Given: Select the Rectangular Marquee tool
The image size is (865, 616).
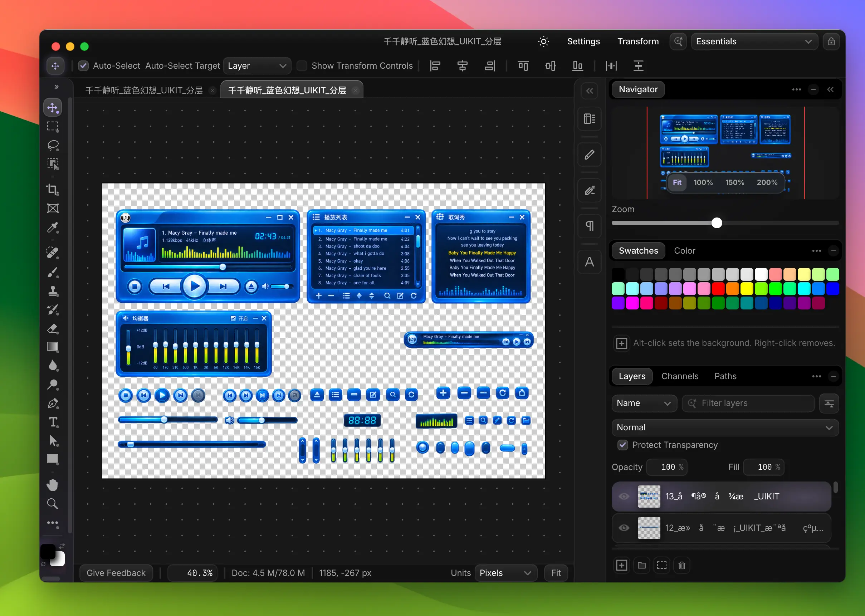Looking at the screenshot, I should click(53, 126).
